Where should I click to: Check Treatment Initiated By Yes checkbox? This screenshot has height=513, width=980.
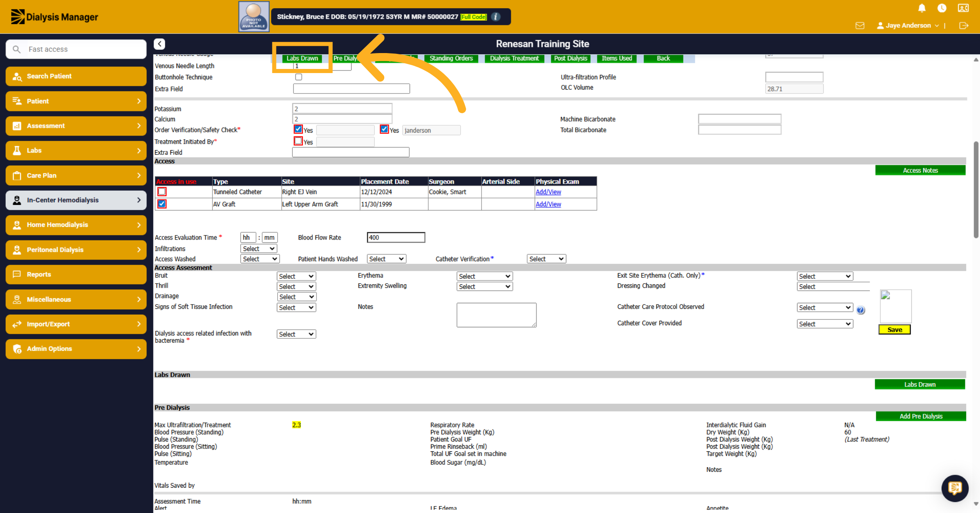298,141
